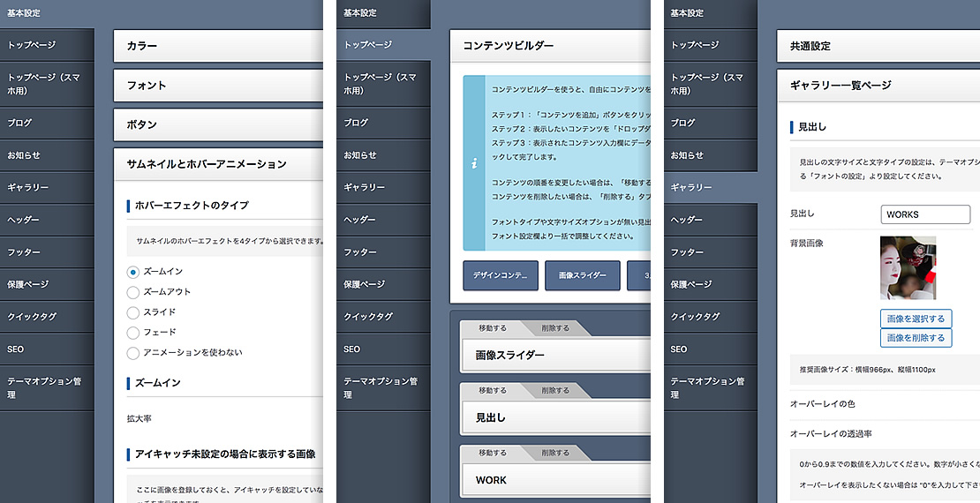Collapse the サムネイルとホバーアニメーション section
Image resolution: width=980 pixels, height=503 pixels.
[218, 164]
